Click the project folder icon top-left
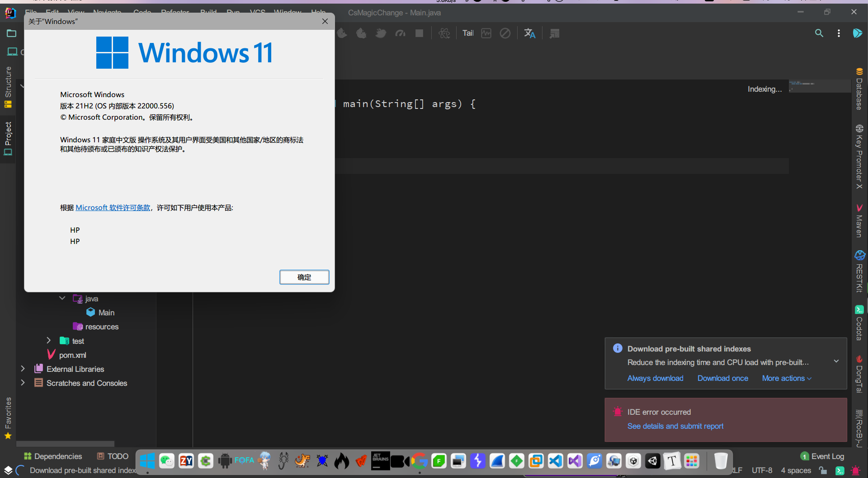The image size is (868, 478). [x=12, y=33]
